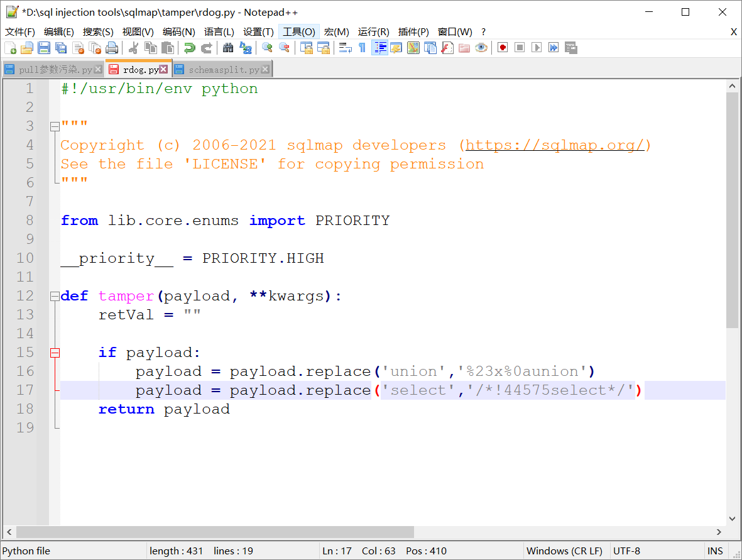The width and height of the screenshot is (742, 560).
Task: Toggle file monitoring eye icon
Action: click(482, 48)
